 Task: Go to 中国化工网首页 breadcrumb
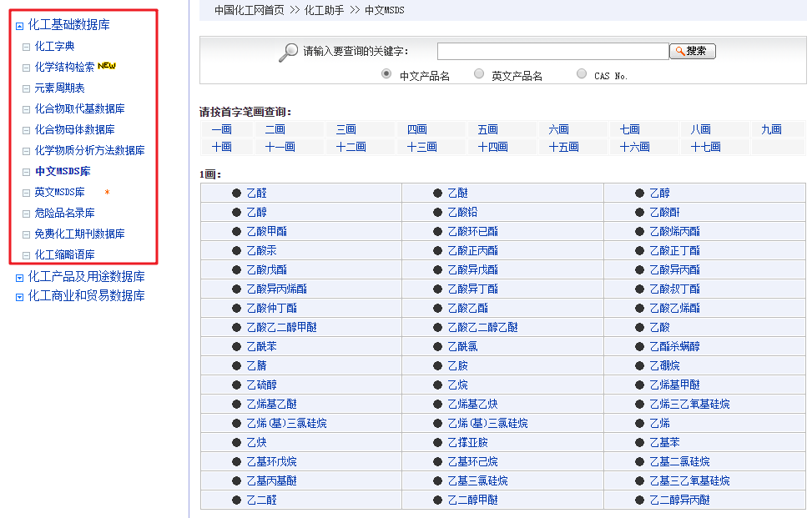coord(249,10)
